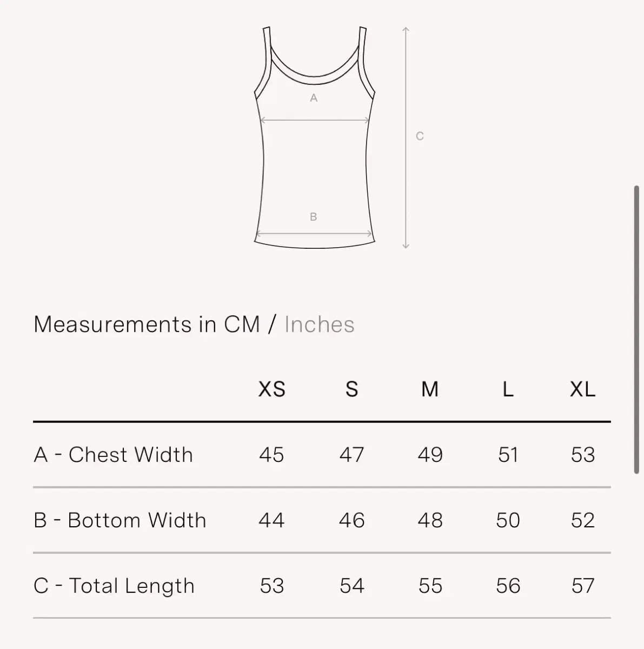Click total length value 57 for XL
This screenshot has width=644, height=649.
pos(582,586)
